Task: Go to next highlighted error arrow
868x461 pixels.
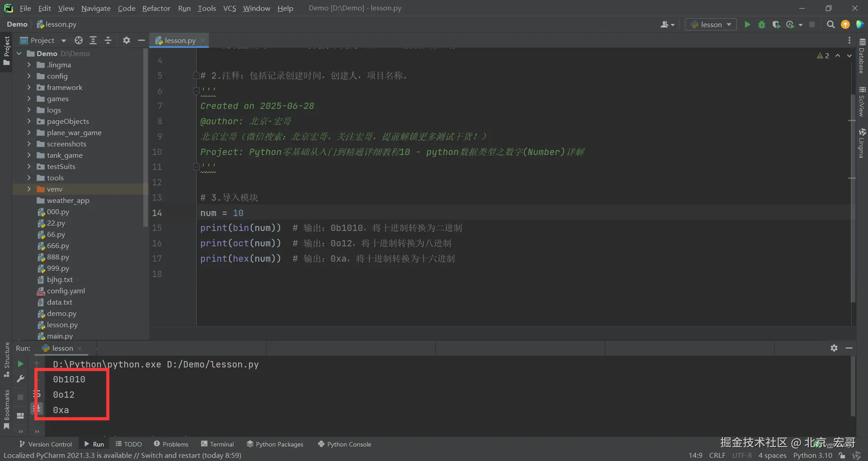Action: tap(849, 56)
